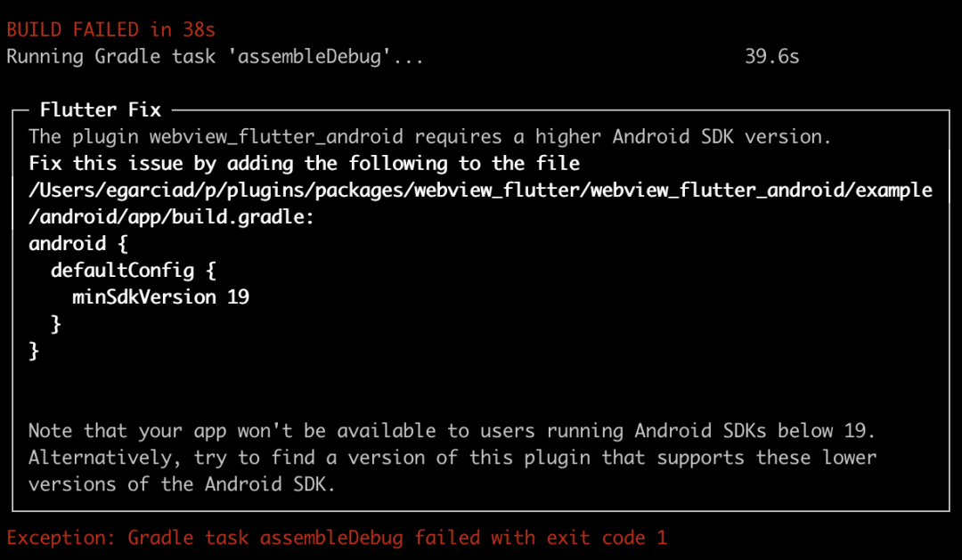Click the /android/app/build.gradle path segment
This screenshot has width=962, height=560.
(x=171, y=217)
